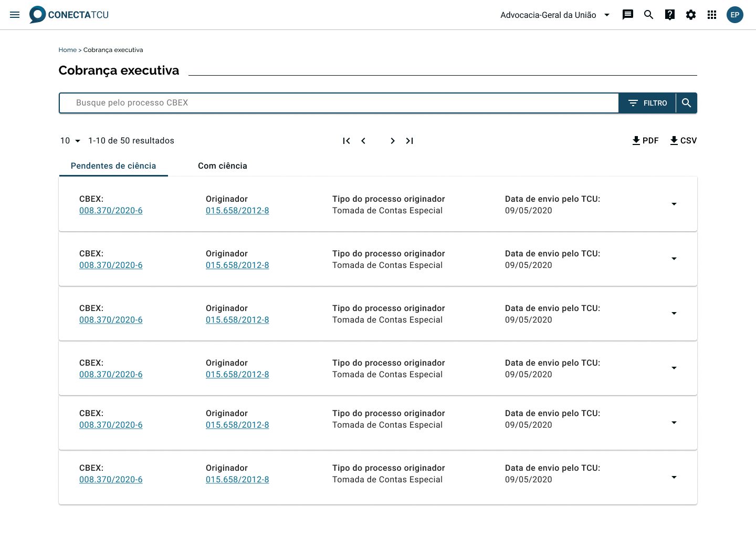
Task: Export the results as CSV
Action: click(x=683, y=140)
